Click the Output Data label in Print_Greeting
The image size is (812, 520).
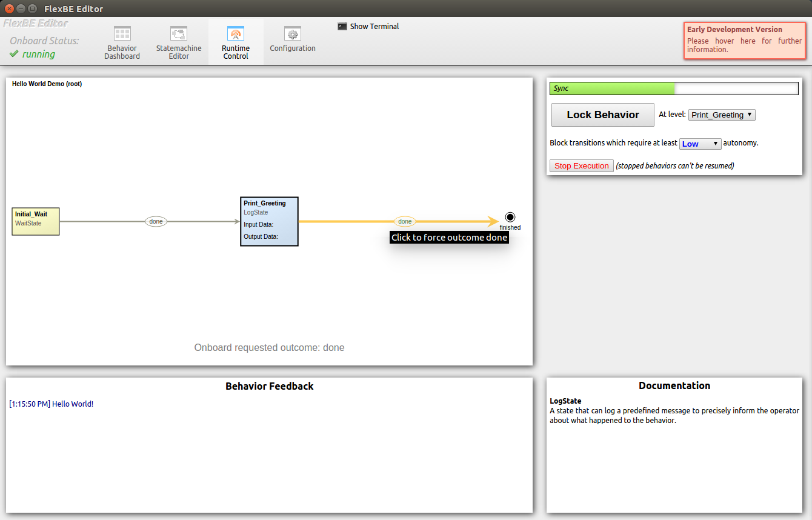pyautogui.click(x=261, y=236)
